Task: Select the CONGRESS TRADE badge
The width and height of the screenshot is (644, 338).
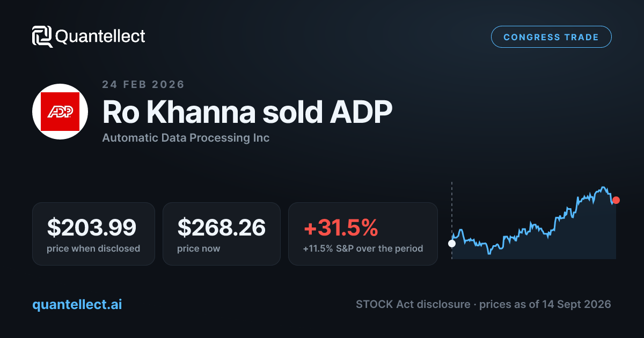Action: click(551, 37)
